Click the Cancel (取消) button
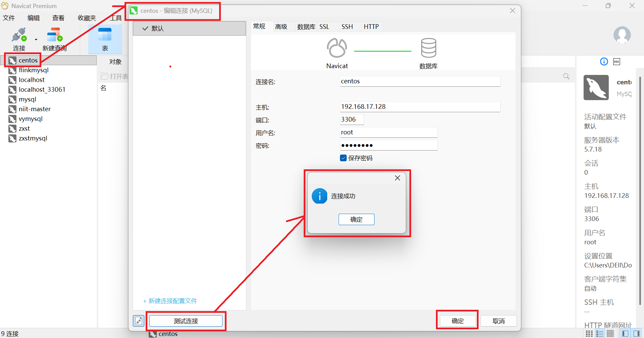The image size is (644, 338). 499,321
